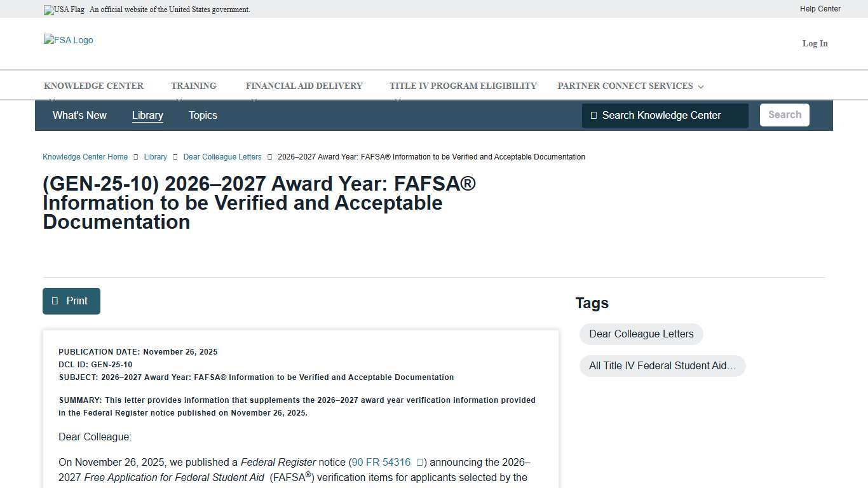Screen dimensions: 868x488
Task: Click the Print button
Action: click(71, 301)
